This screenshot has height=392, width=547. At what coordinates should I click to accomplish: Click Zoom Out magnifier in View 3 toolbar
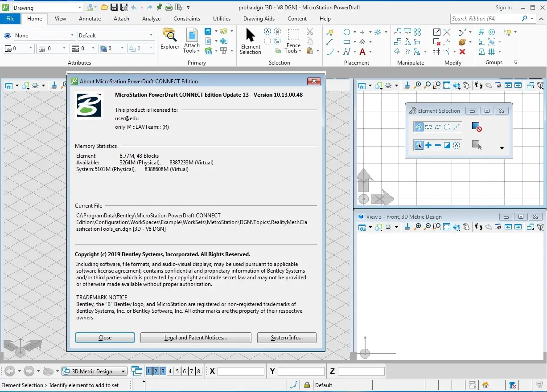click(x=428, y=227)
